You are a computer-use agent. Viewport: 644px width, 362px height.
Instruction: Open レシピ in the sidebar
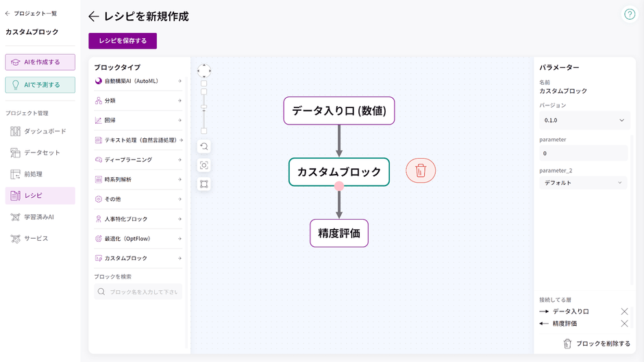tap(40, 196)
